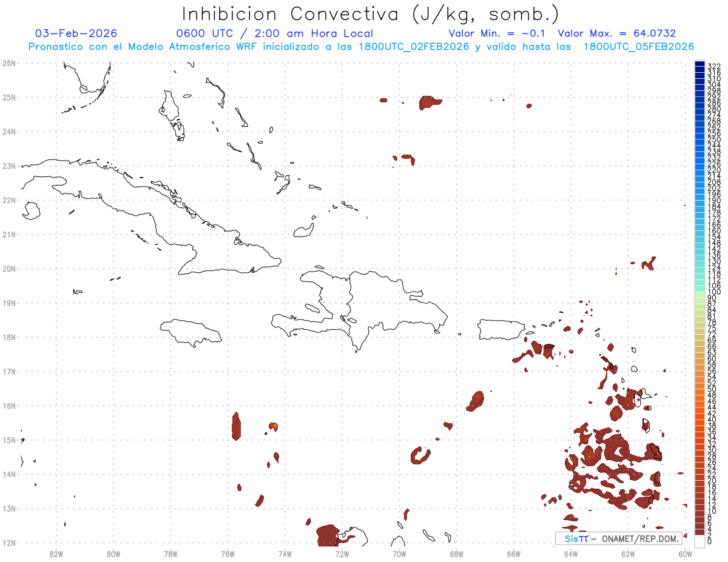Click the "Valor Min. = -0.1" readout
The width and height of the screenshot is (728, 562).
click(497, 33)
